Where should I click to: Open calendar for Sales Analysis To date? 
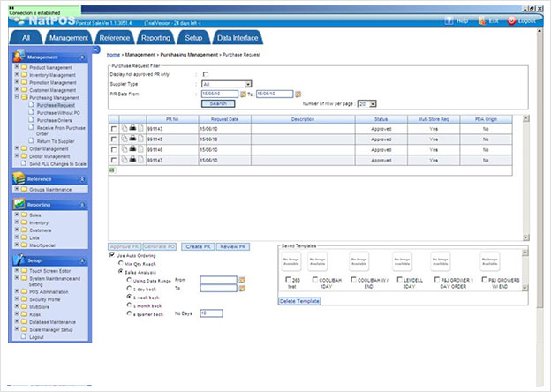coord(242,289)
